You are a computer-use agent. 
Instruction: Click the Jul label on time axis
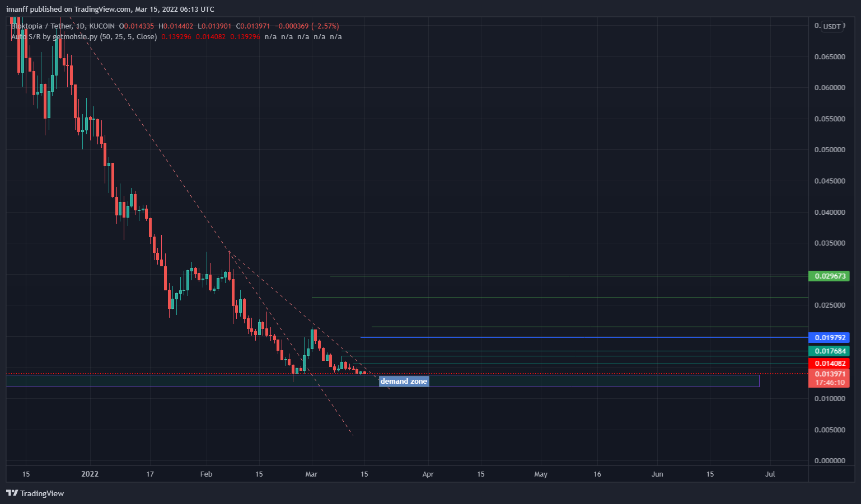(770, 474)
